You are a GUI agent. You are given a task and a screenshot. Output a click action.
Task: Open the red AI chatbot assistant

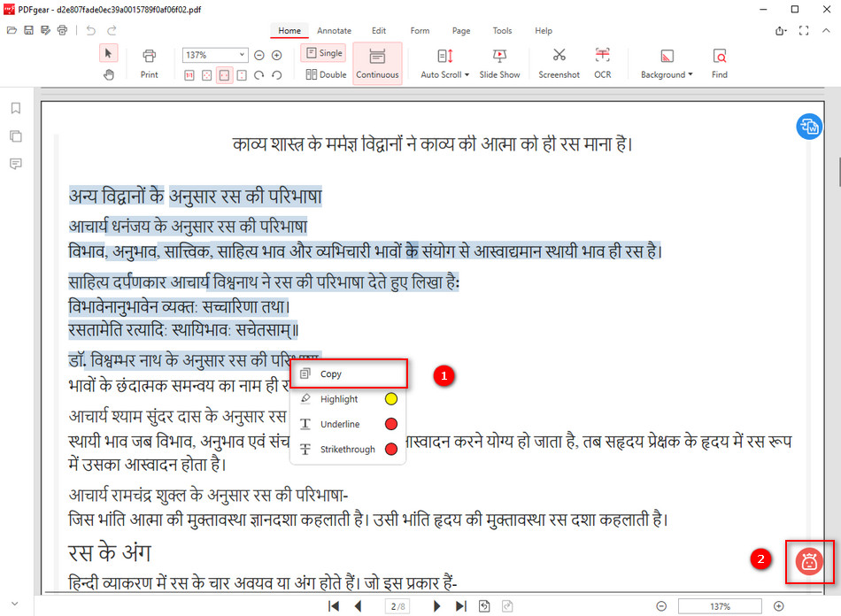(x=809, y=562)
